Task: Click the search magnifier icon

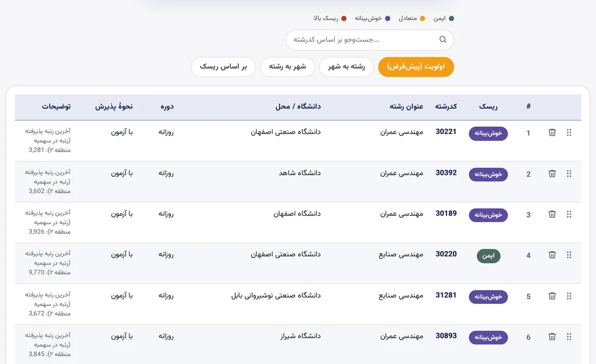Action: [443, 40]
